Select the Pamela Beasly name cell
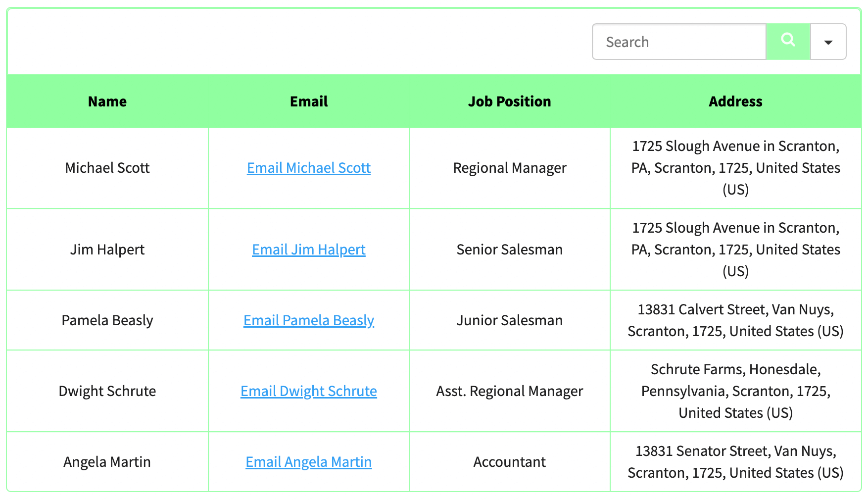Image resolution: width=868 pixels, height=500 pixels. coord(107,320)
